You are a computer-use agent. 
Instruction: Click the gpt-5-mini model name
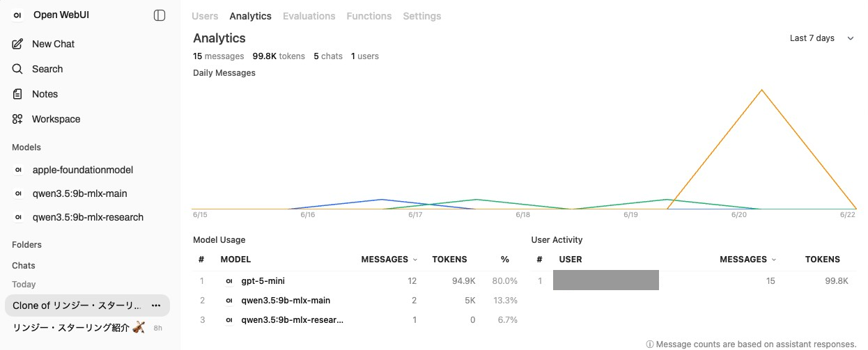(263, 281)
